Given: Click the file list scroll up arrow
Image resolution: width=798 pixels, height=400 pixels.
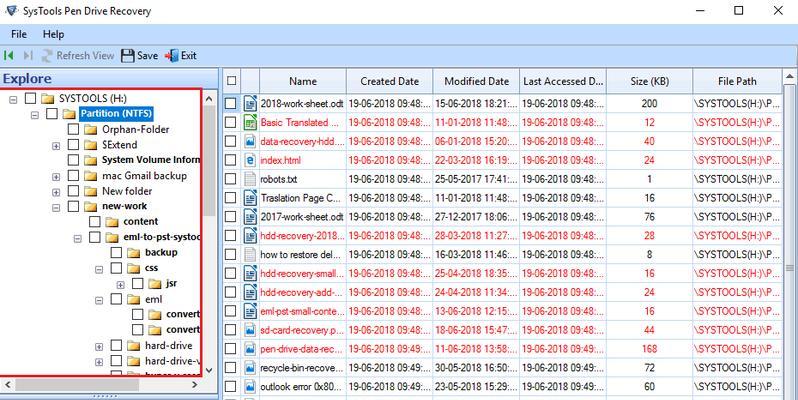Looking at the screenshot, I should 789,77.
